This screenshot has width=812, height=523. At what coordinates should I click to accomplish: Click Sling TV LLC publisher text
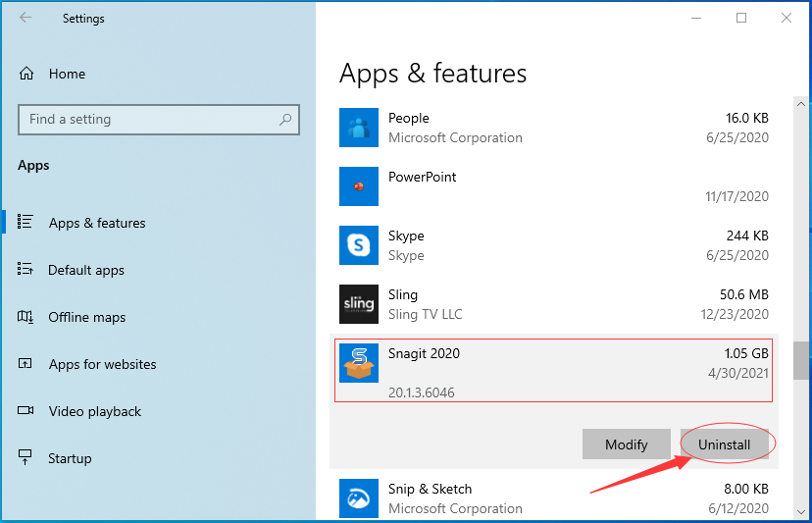(426, 314)
